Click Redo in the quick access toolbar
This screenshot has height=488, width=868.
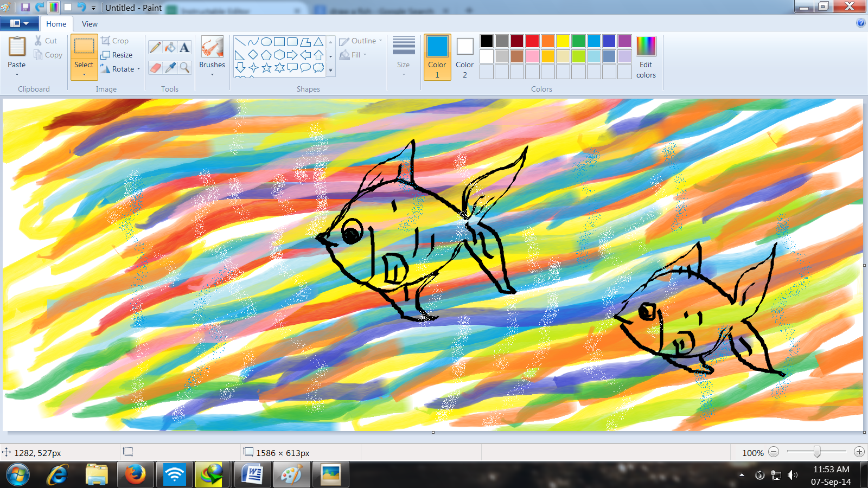40,8
